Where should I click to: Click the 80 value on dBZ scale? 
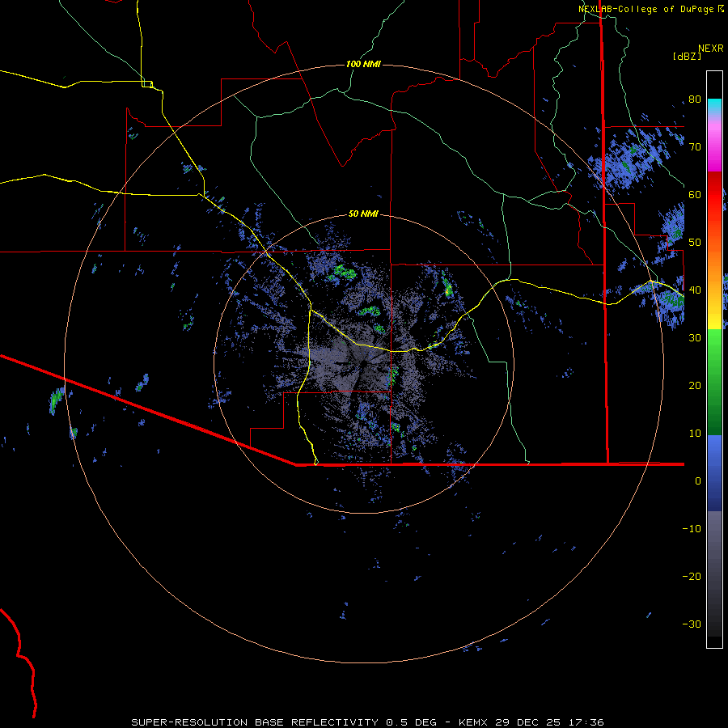pos(695,99)
